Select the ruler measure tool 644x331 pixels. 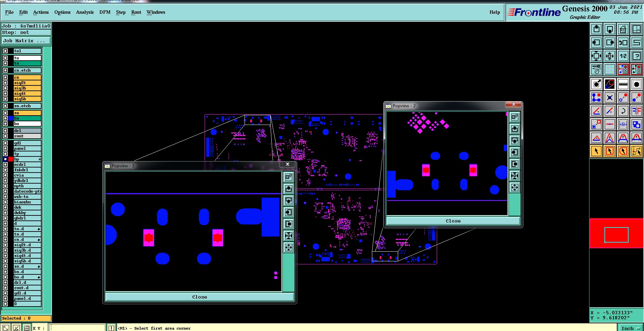pyautogui.click(x=623, y=84)
